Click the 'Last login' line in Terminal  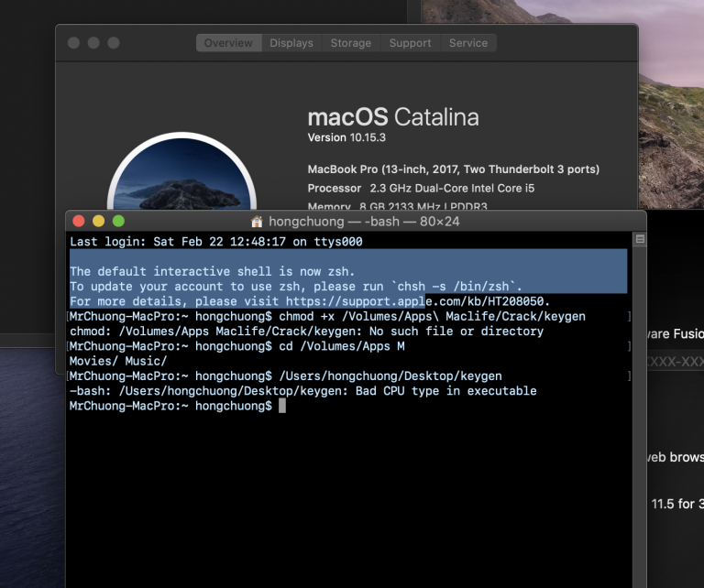point(216,242)
